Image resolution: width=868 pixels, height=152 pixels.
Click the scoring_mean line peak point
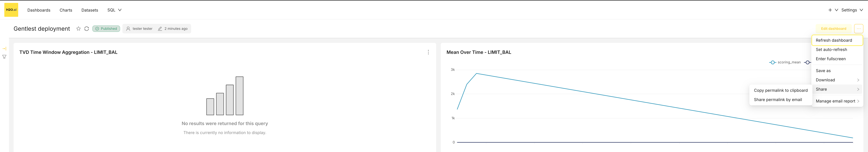tap(476, 73)
